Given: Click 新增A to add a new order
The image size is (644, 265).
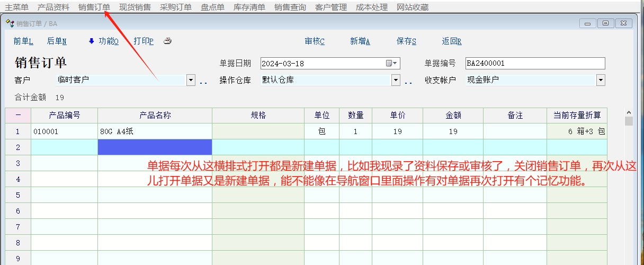Looking at the screenshot, I should point(360,41).
